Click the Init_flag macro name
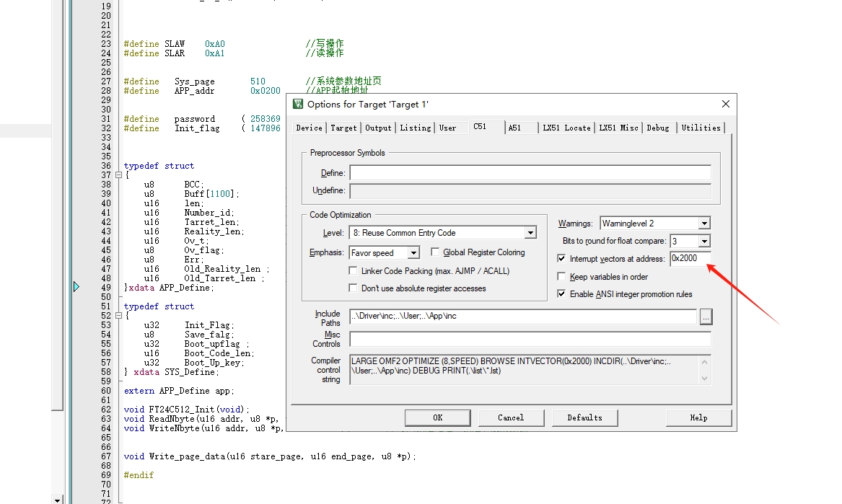842x504 pixels. click(x=197, y=128)
